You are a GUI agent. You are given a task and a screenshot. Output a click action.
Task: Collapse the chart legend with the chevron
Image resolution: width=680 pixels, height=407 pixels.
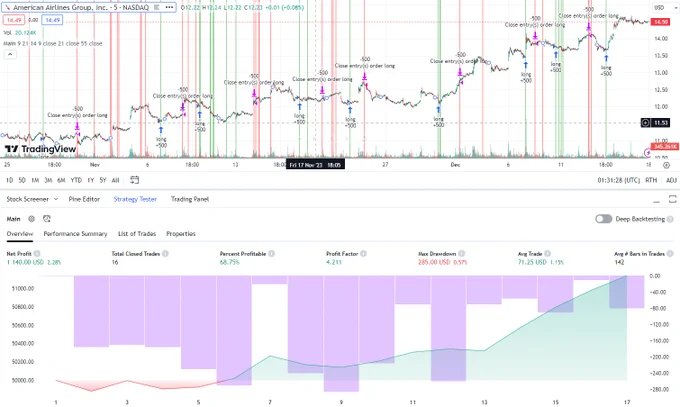coord(10,54)
